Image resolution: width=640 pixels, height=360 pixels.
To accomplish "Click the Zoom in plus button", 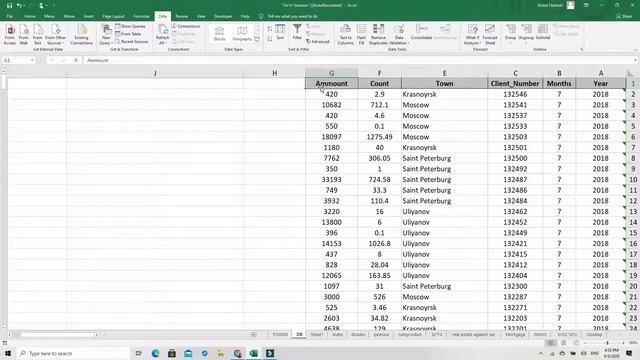I will (623, 343).
